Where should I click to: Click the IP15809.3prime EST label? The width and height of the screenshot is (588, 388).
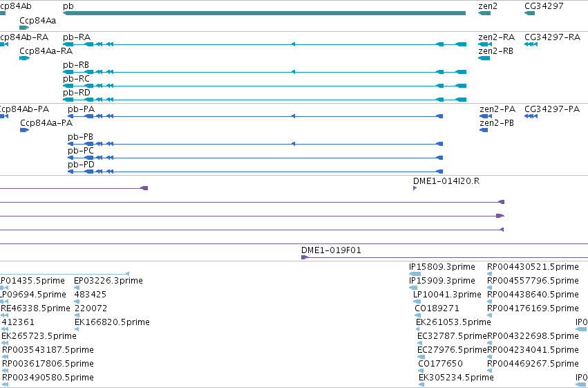click(442, 267)
